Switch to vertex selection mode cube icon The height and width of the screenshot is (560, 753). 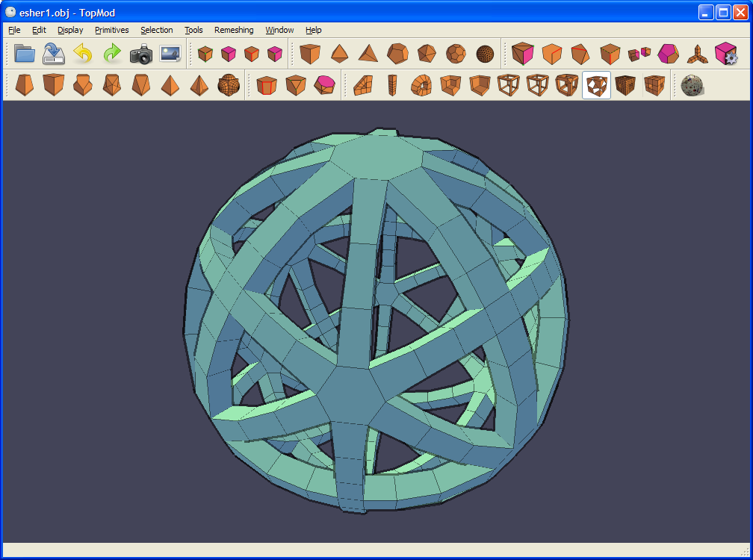click(x=205, y=54)
